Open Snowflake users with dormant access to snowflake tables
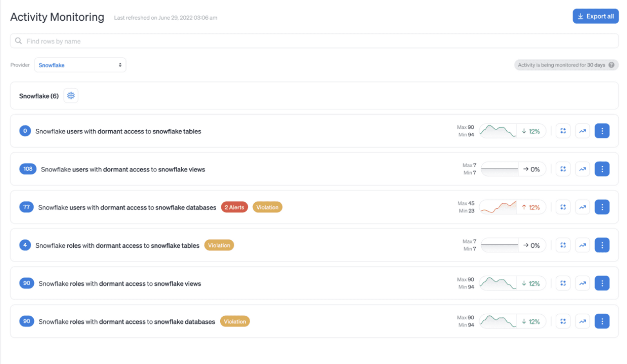The height and width of the screenshot is (364, 627). [x=118, y=132]
